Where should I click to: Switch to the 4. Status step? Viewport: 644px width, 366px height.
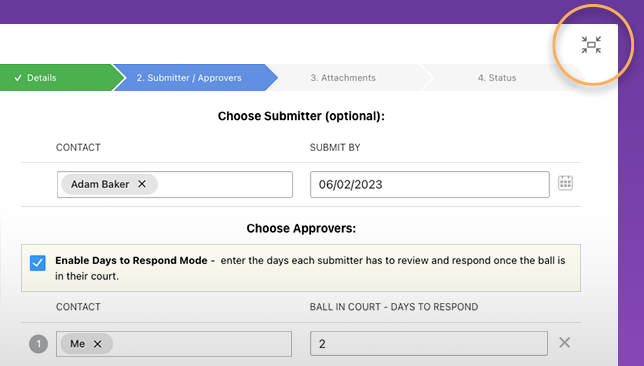[503, 78]
